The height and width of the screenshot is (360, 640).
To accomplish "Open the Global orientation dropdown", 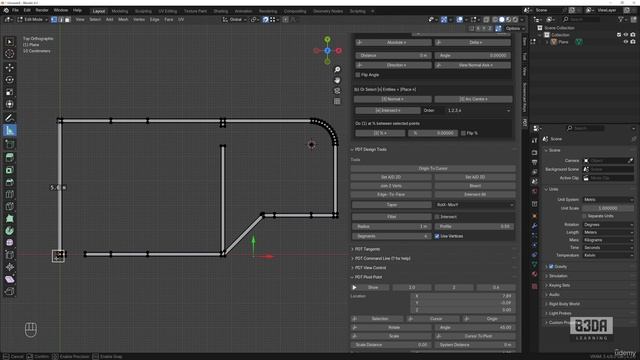I will pyautogui.click(x=234, y=20).
